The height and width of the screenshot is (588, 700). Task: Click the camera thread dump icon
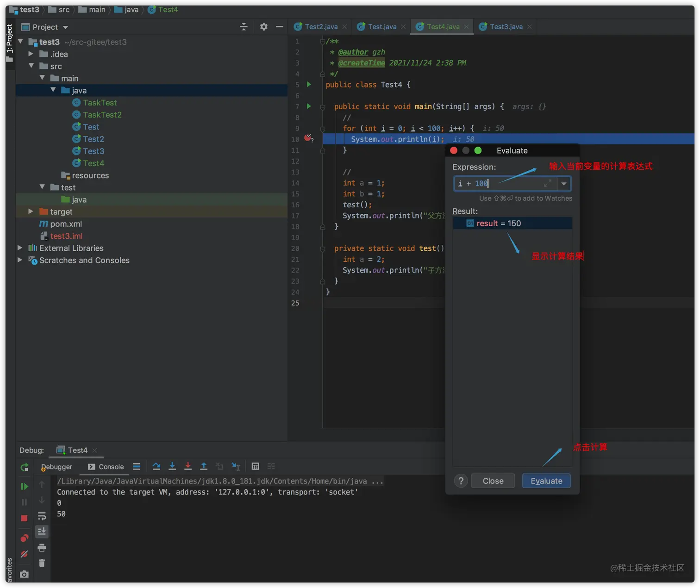coord(25,574)
